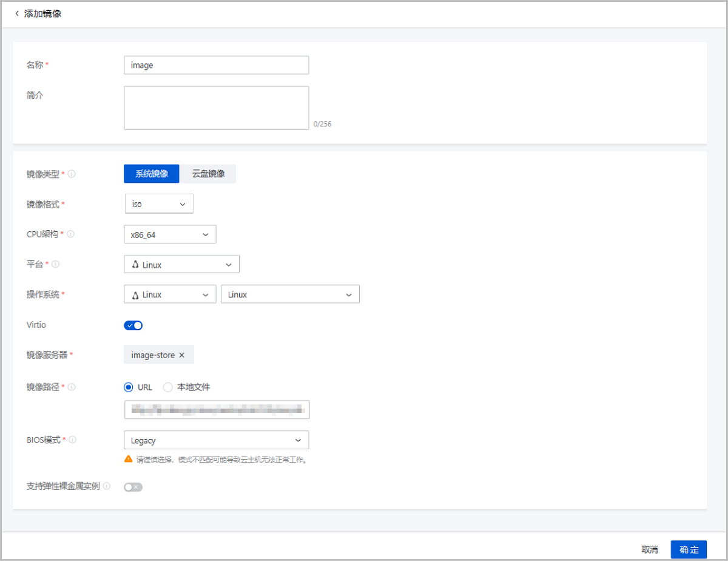Open the 镜像格式 iso dropdown

pyautogui.click(x=159, y=204)
